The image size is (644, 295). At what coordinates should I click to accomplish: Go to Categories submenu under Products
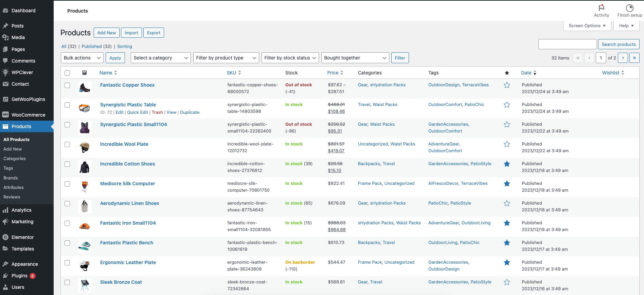[x=15, y=159]
